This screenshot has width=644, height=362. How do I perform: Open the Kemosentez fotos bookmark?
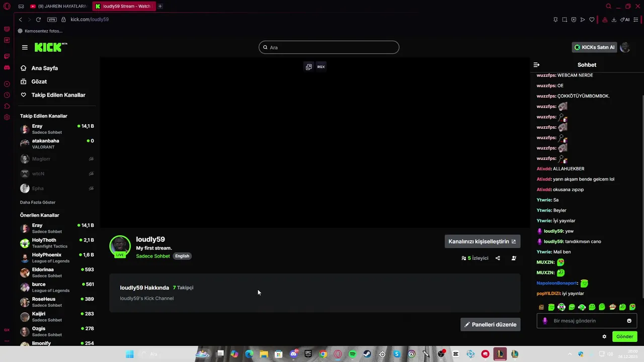coord(40,31)
